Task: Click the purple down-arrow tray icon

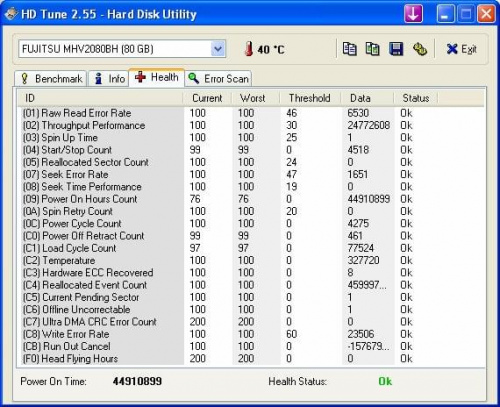Action: [x=413, y=14]
